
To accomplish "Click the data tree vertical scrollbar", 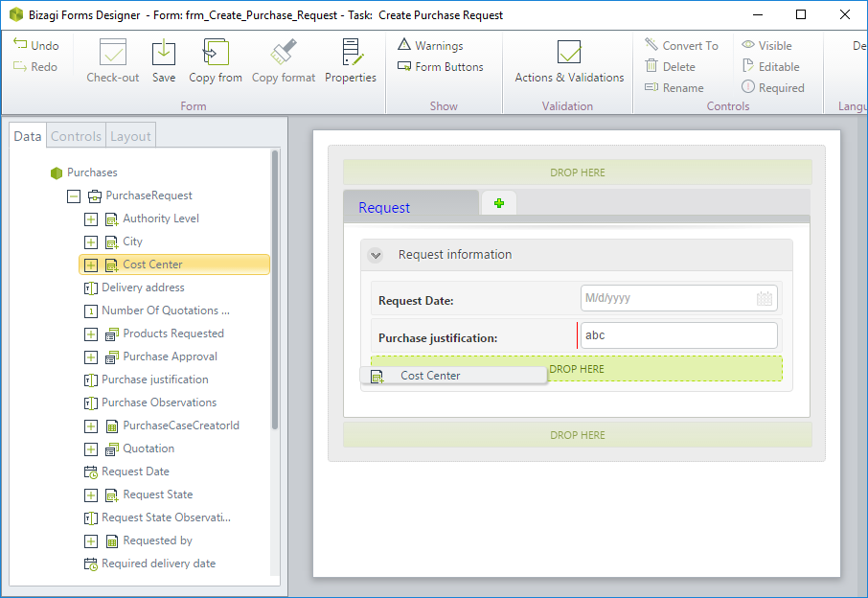I will (275, 290).
